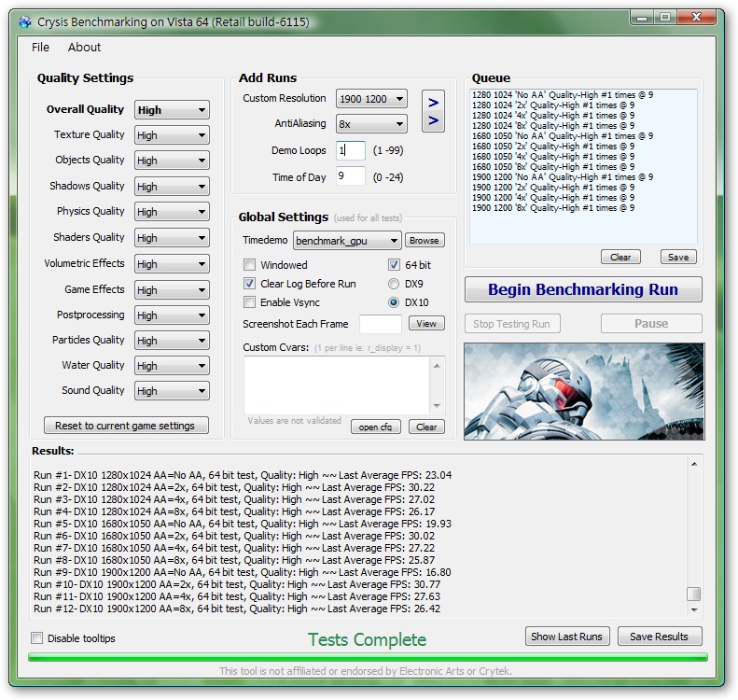This screenshot has height=700, width=738.
Task: Open the AntiAliasing dropdown
Action: (371, 124)
